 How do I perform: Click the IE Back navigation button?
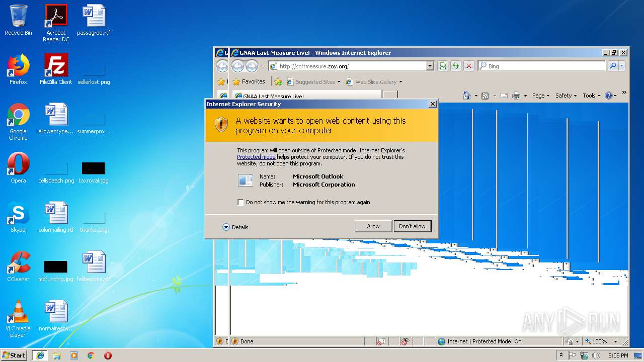pos(238,66)
